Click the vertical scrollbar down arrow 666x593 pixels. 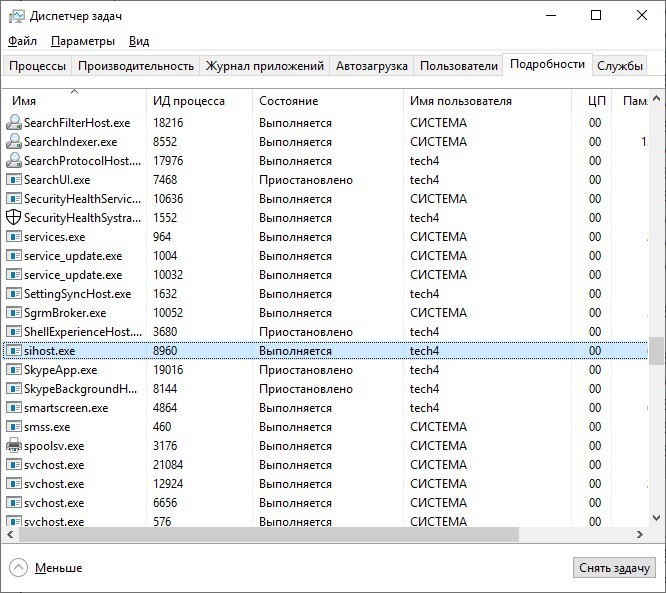656,518
